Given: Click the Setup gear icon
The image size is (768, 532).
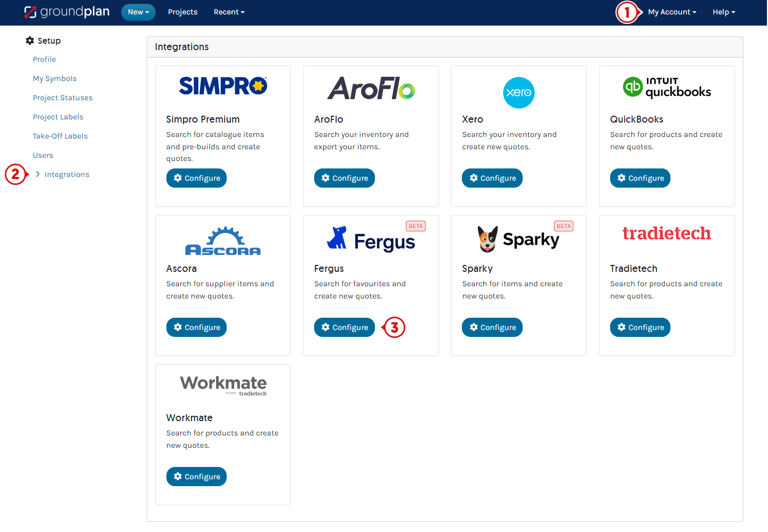Looking at the screenshot, I should [30, 41].
